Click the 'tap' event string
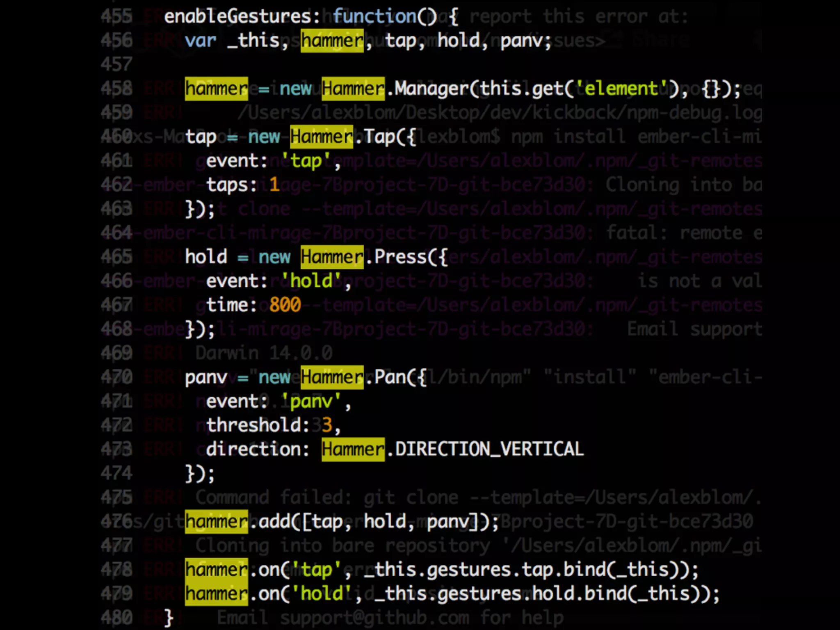 (306, 161)
